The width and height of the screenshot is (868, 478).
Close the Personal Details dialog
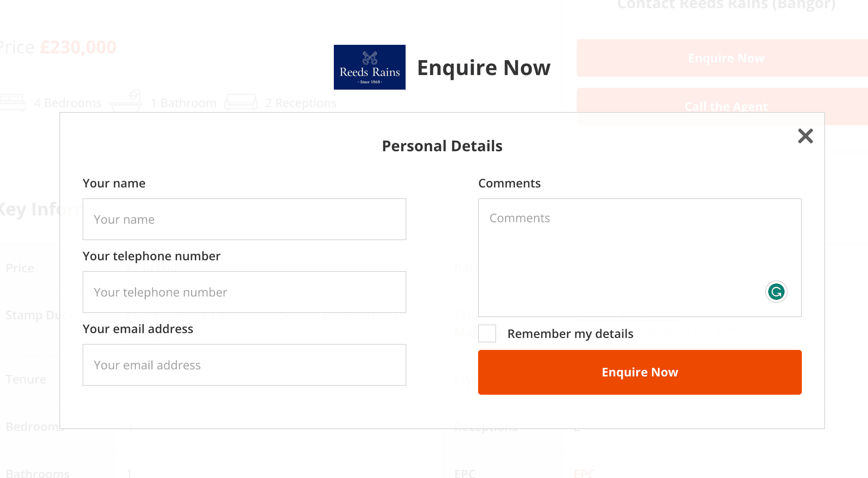(x=805, y=136)
